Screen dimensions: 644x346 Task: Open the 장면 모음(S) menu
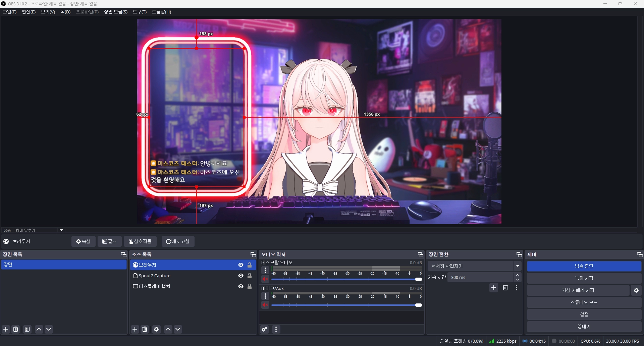click(116, 12)
